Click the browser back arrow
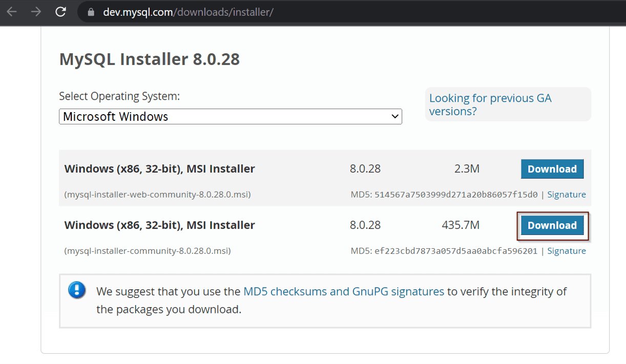The image size is (626, 364). (12, 12)
